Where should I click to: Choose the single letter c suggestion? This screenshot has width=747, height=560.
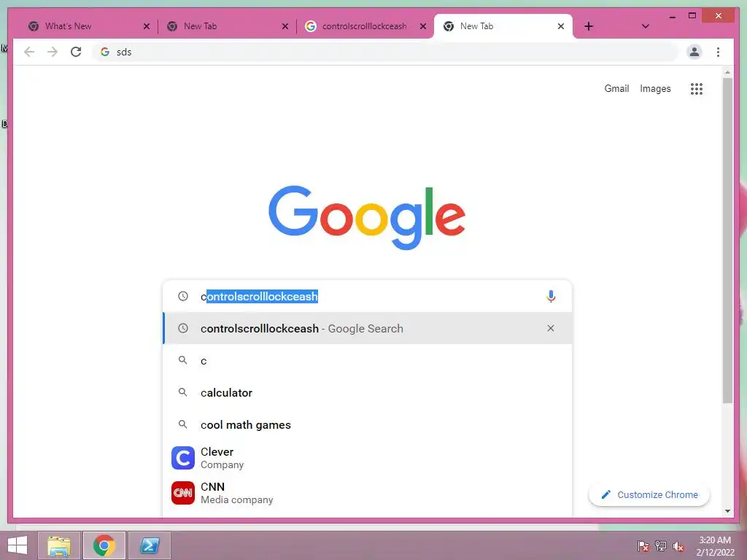368,360
